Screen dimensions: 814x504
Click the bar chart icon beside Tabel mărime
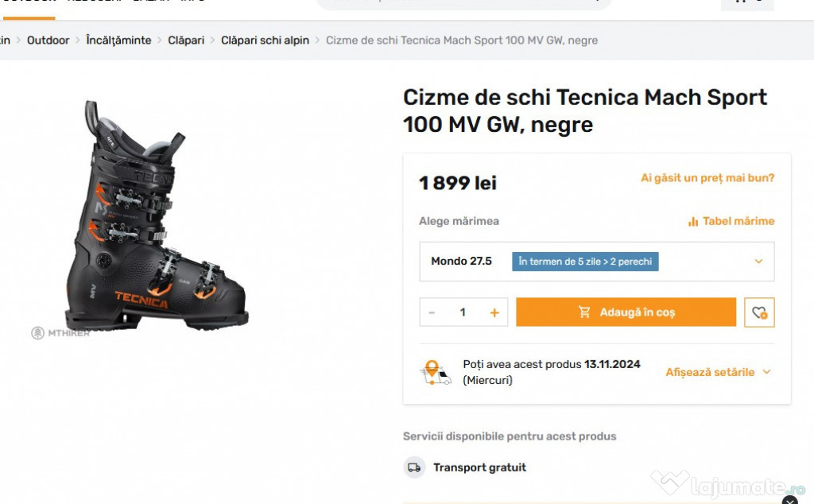(x=693, y=222)
